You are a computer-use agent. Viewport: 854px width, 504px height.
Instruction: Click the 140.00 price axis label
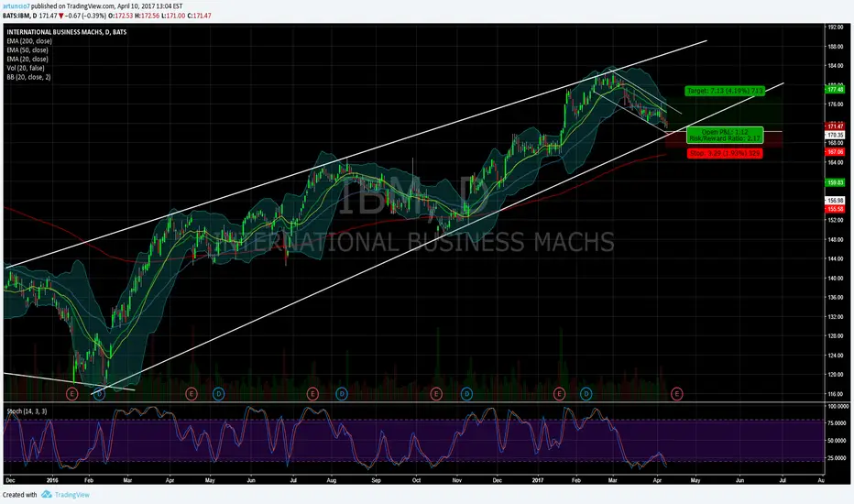coord(836,278)
